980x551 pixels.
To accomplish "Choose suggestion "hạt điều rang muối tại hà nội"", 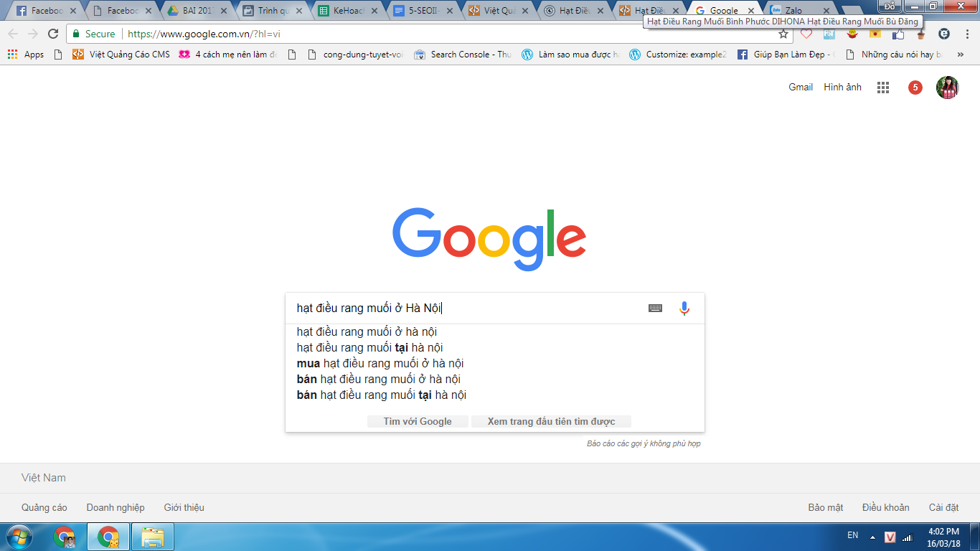I will point(369,348).
